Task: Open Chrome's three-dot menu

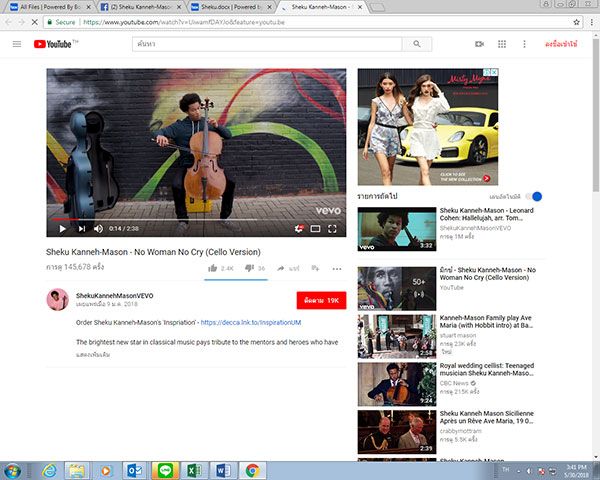Action: point(590,21)
